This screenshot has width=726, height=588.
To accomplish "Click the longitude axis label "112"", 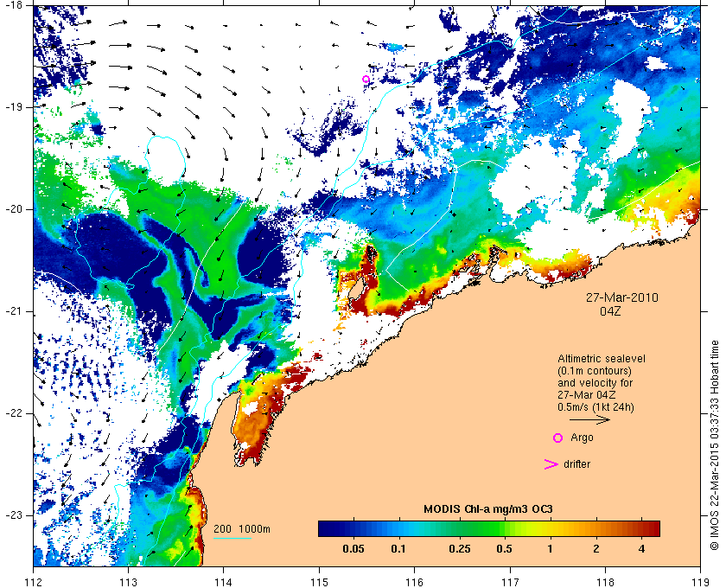I will tap(34, 581).
